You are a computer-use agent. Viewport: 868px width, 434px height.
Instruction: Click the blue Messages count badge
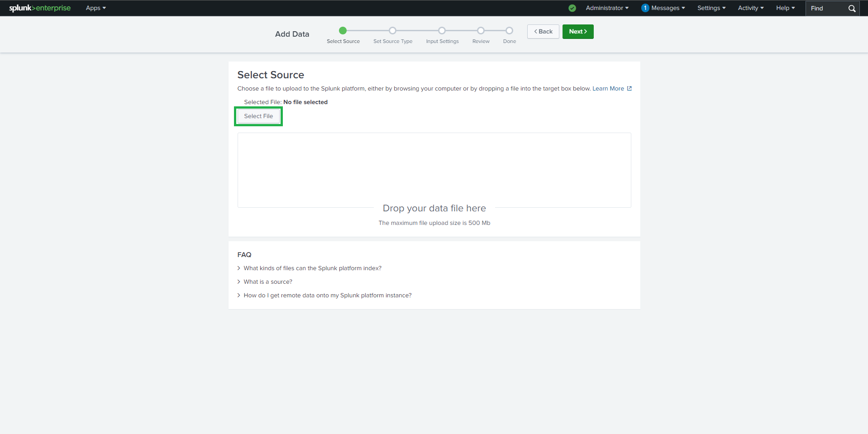(645, 8)
